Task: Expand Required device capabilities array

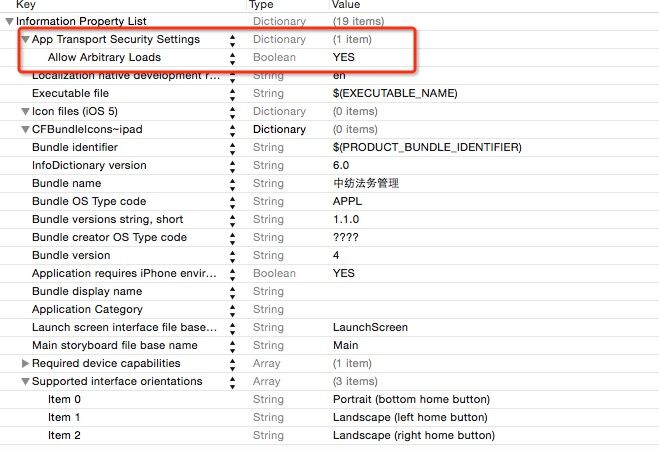Action: [25, 363]
